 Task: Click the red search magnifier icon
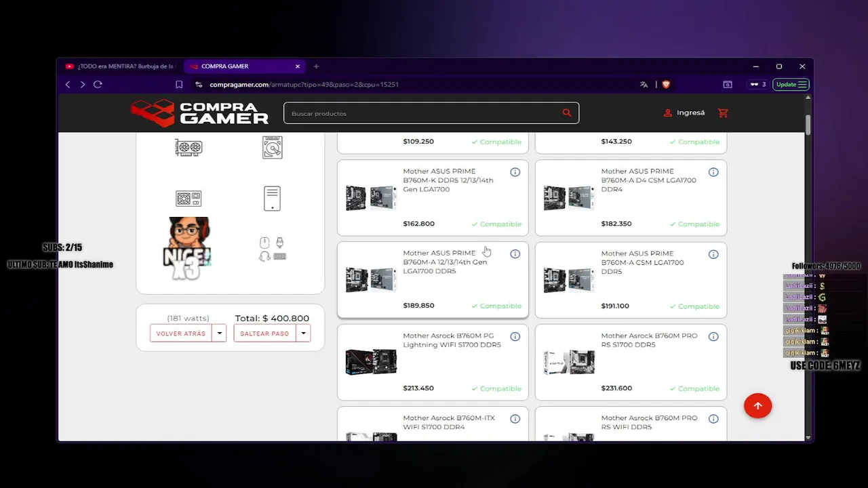[x=567, y=113]
